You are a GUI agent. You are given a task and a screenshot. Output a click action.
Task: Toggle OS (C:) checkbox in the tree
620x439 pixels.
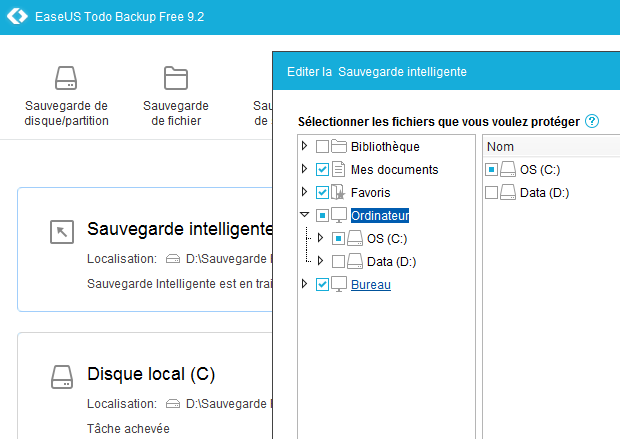point(338,238)
